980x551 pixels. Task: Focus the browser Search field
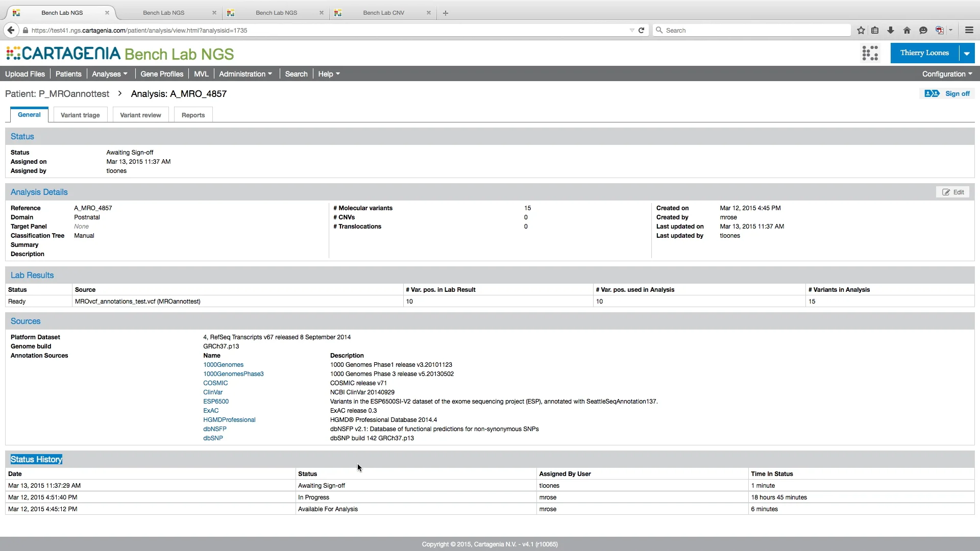(x=752, y=30)
